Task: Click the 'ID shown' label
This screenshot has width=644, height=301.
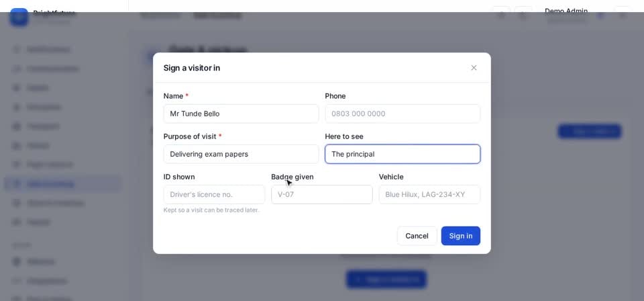Action: click(x=179, y=177)
